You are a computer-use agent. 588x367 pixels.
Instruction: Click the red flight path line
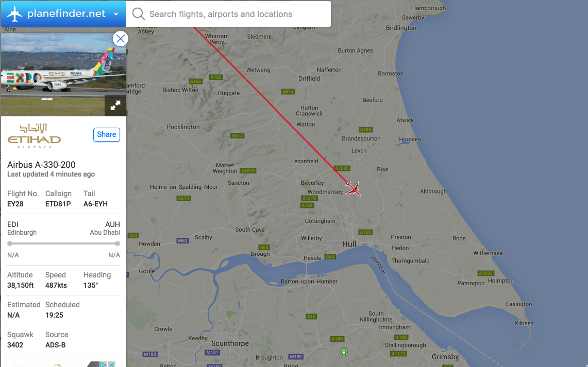click(268, 103)
